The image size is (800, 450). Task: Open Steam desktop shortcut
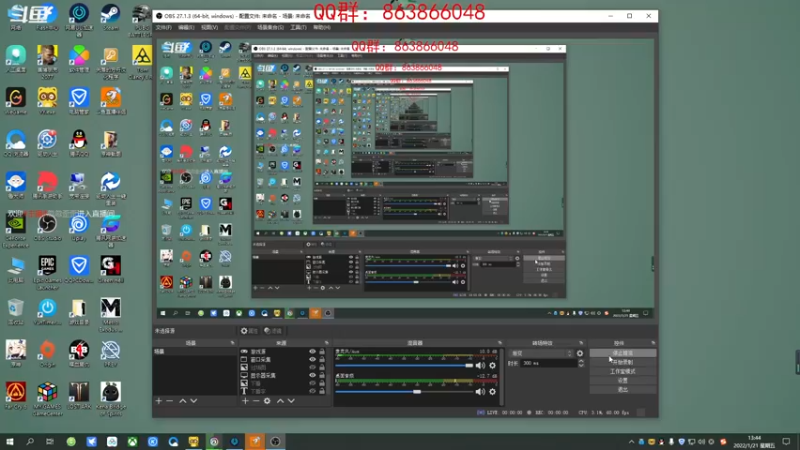click(x=110, y=17)
